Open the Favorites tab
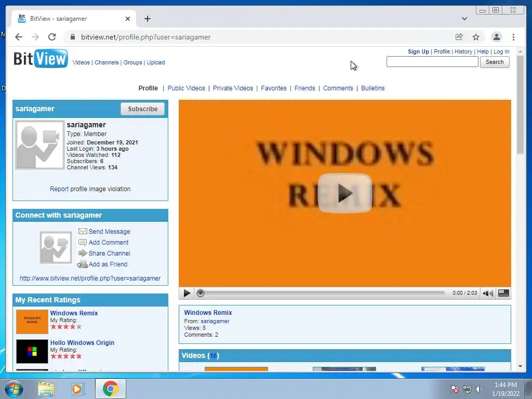Image resolution: width=532 pixels, height=399 pixels. point(274,88)
